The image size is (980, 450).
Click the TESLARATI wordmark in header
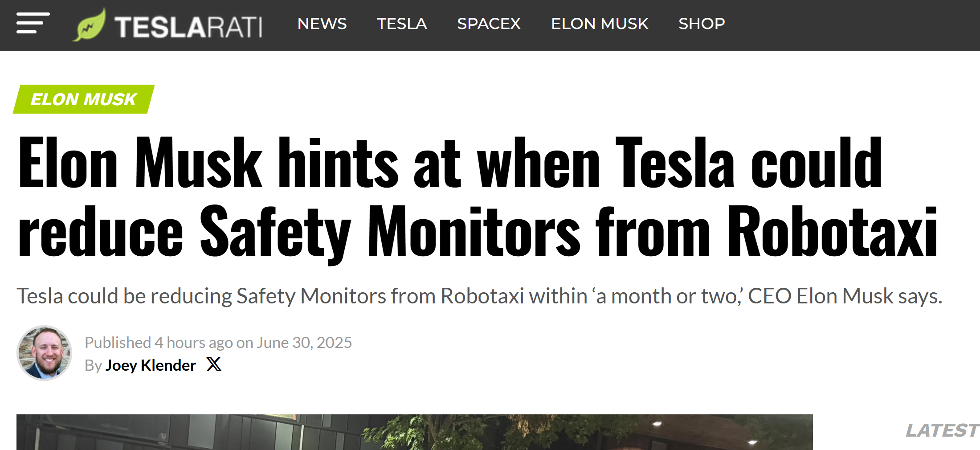coord(188,27)
